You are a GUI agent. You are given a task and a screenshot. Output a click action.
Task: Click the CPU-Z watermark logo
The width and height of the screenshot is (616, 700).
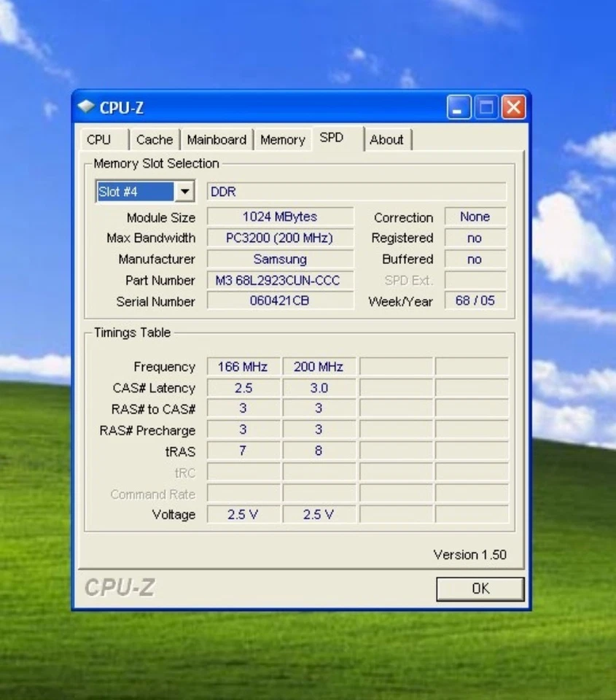point(119,588)
